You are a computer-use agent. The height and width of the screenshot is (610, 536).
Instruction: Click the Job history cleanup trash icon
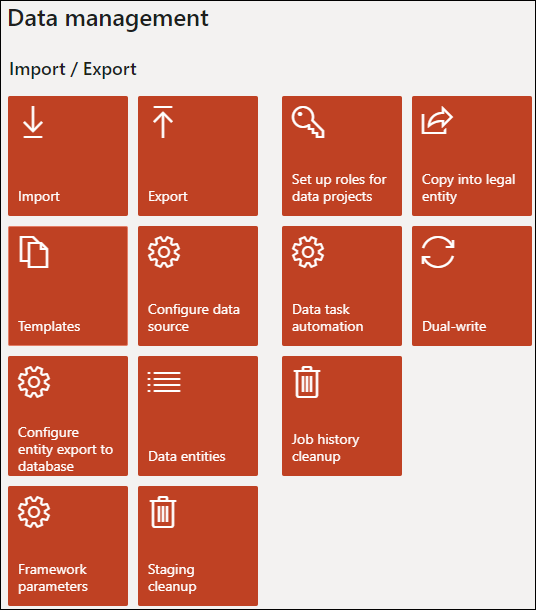[x=307, y=382]
